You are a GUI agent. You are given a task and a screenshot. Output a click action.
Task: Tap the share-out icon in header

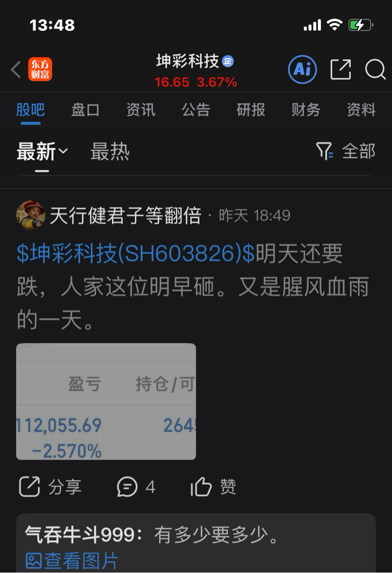341,69
